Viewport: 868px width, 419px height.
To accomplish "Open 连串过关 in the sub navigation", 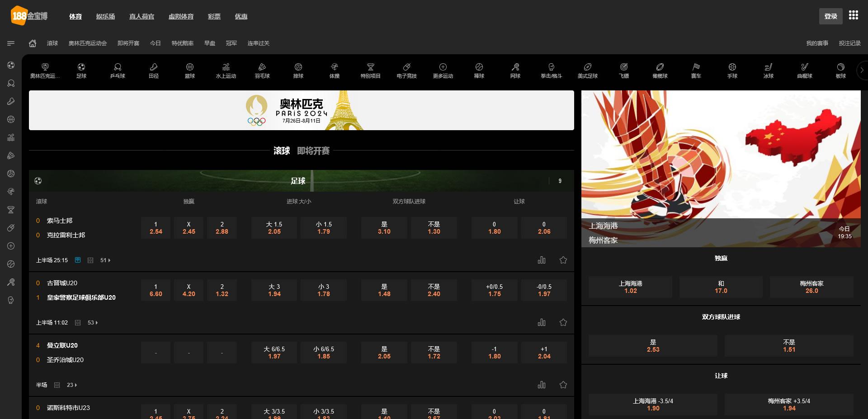I will click(259, 43).
